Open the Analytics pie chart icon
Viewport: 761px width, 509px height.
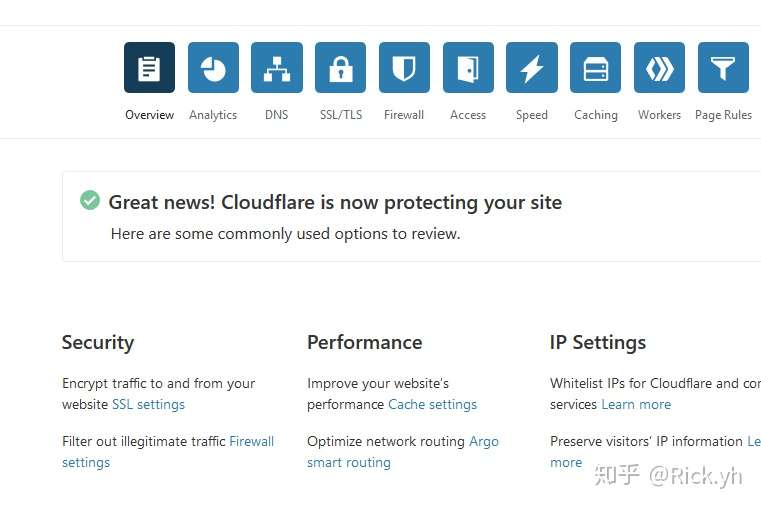[214, 67]
